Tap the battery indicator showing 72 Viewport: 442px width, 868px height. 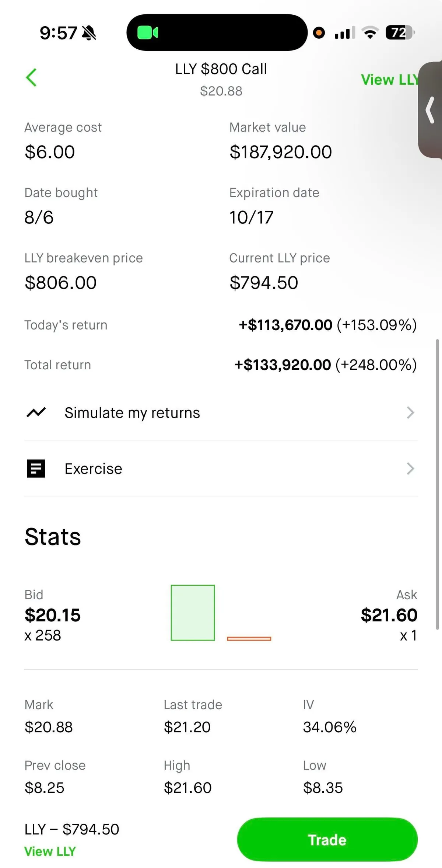point(400,33)
